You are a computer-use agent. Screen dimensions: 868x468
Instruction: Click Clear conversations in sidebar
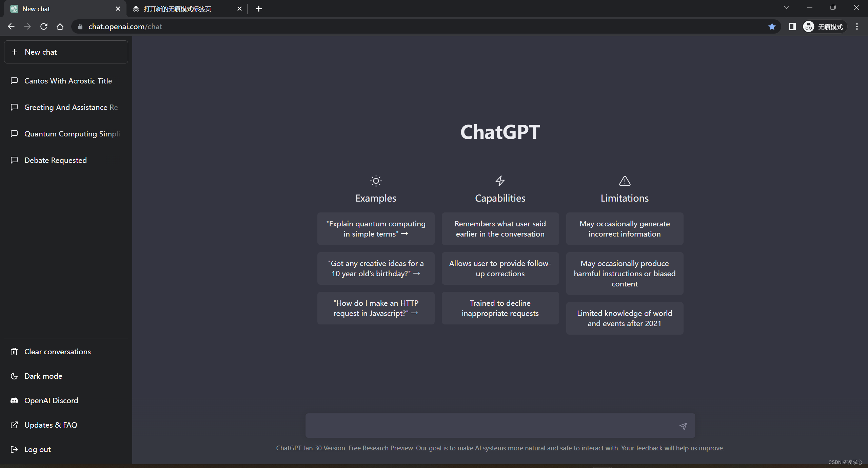tap(66, 352)
